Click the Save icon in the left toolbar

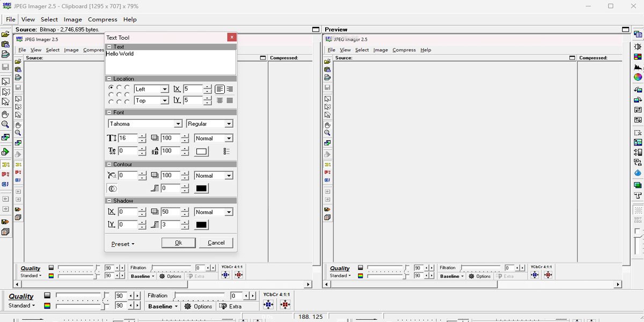5,67
